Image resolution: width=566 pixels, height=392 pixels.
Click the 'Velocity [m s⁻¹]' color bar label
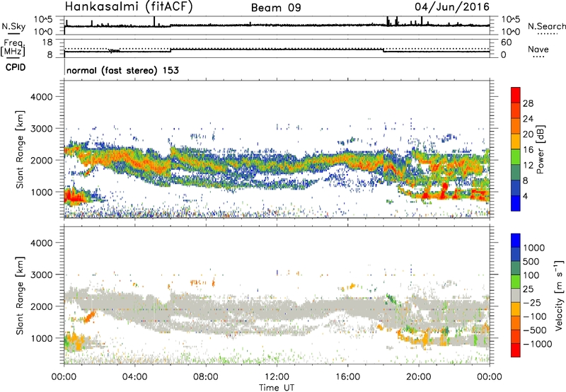(x=559, y=295)
